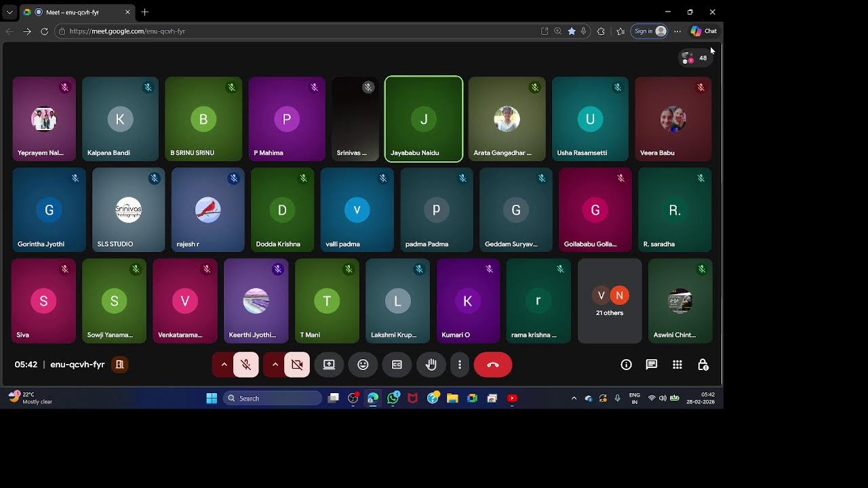Open the emoji reactions button
This screenshot has width=868, height=488.
point(363,365)
